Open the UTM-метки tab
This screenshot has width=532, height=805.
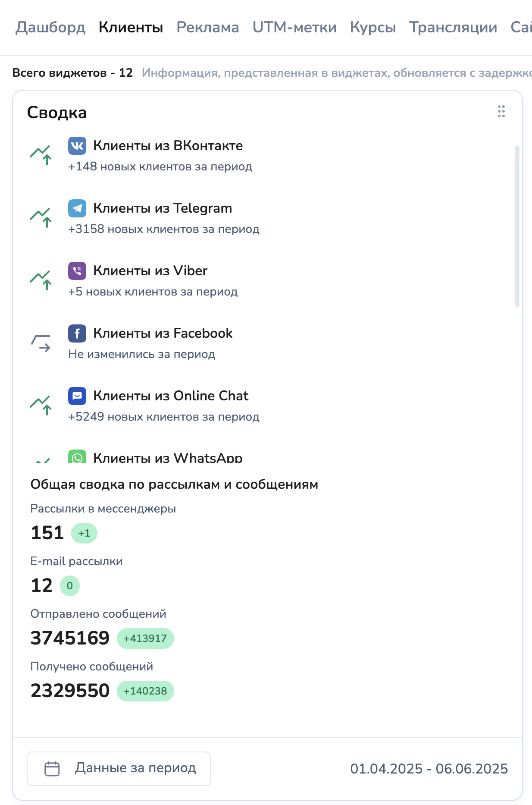click(294, 27)
